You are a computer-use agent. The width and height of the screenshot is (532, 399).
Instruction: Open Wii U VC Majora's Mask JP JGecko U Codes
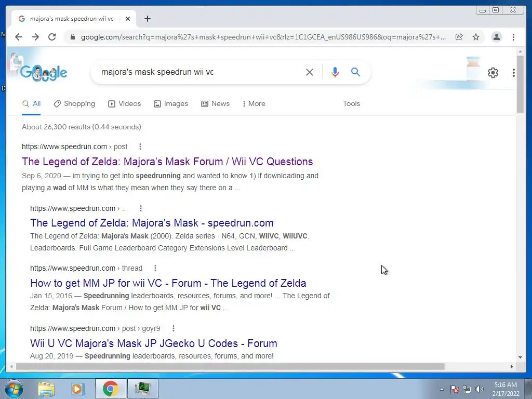tap(153, 343)
